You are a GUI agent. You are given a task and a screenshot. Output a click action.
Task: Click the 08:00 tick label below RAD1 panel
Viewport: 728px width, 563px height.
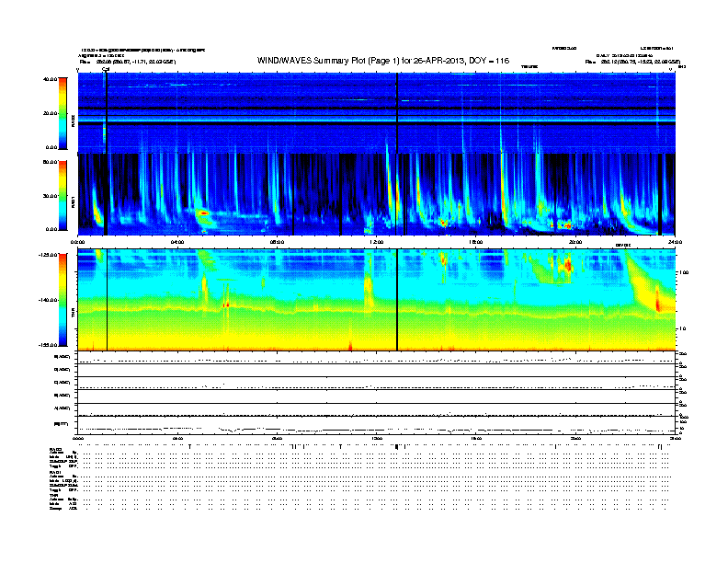pos(277,242)
